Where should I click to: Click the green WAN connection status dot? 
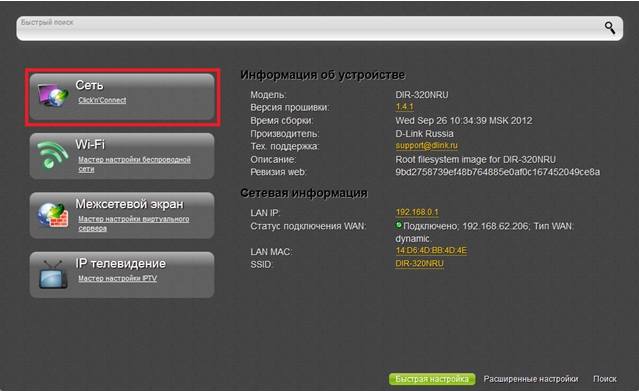(399, 225)
